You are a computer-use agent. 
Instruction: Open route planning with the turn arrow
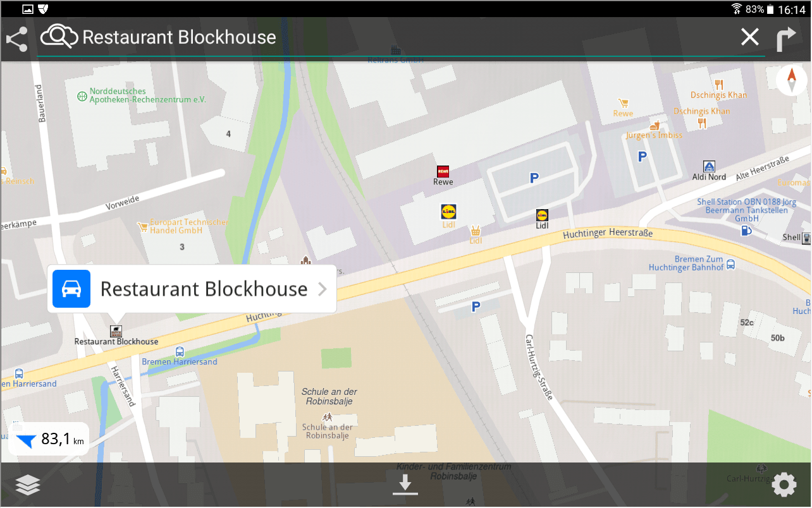(785, 39)
